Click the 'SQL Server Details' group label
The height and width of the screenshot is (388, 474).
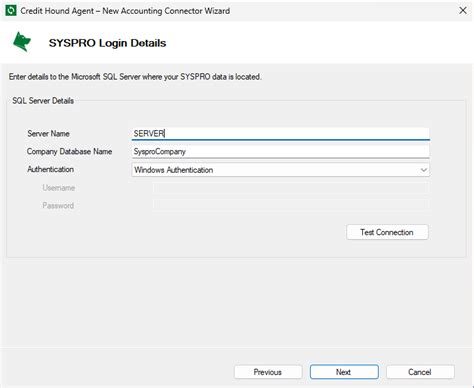[x=43, y=101]
